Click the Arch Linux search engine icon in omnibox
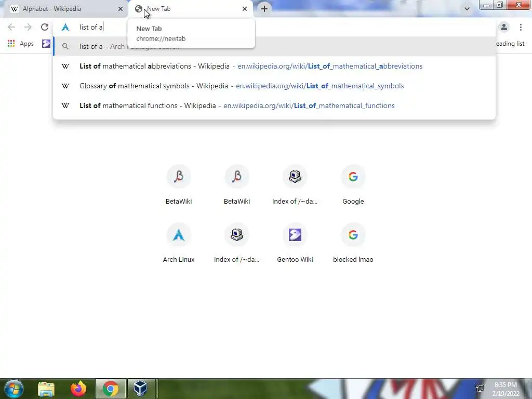Screen dimensions: 532x399 (x=65, y=27)
